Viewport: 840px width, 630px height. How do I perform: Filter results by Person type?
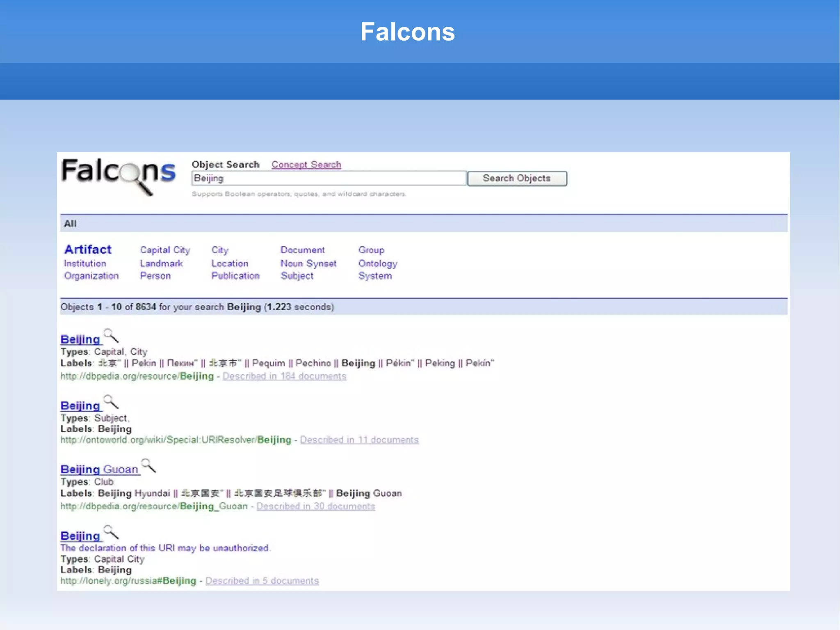155,276
